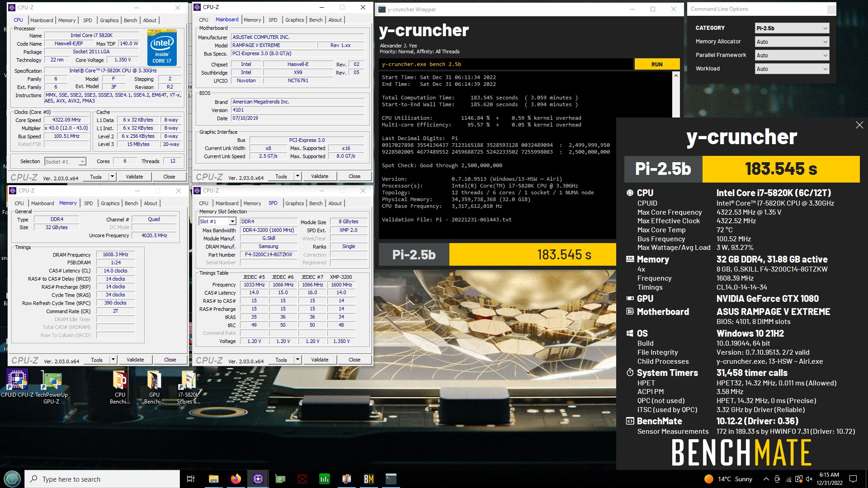868x488 pixels.
Task: Switch to Bench tab in CPU-Z CPU window
Action: [x=130, y=20]
